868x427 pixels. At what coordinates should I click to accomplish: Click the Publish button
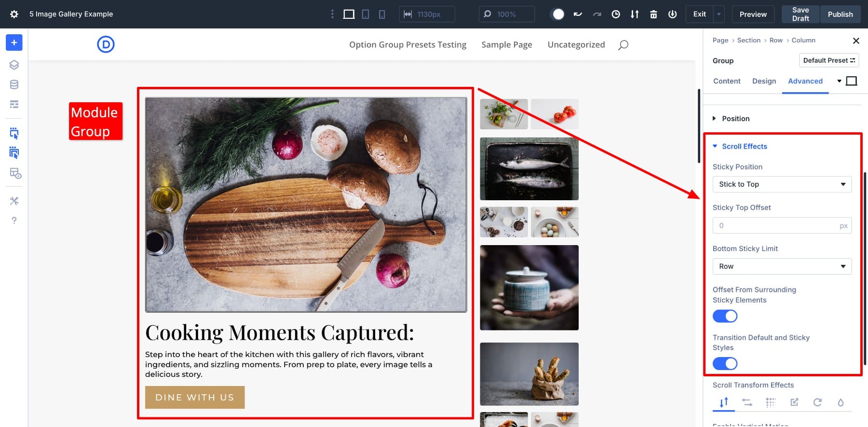tap(840, 14)
